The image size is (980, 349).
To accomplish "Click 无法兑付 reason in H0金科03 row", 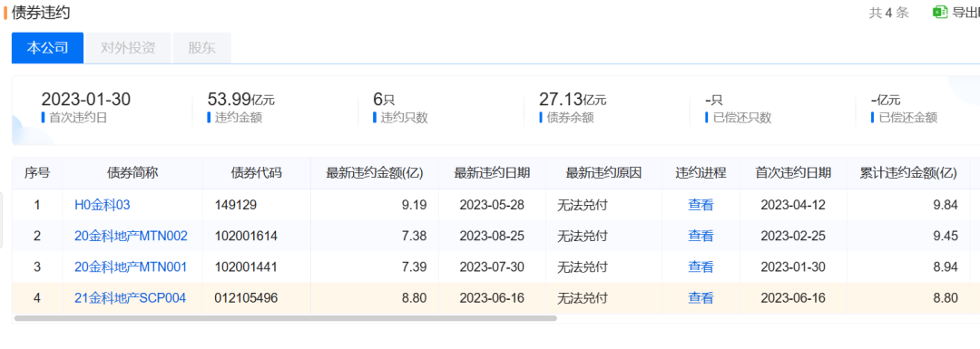I will [x=583, y=205].
